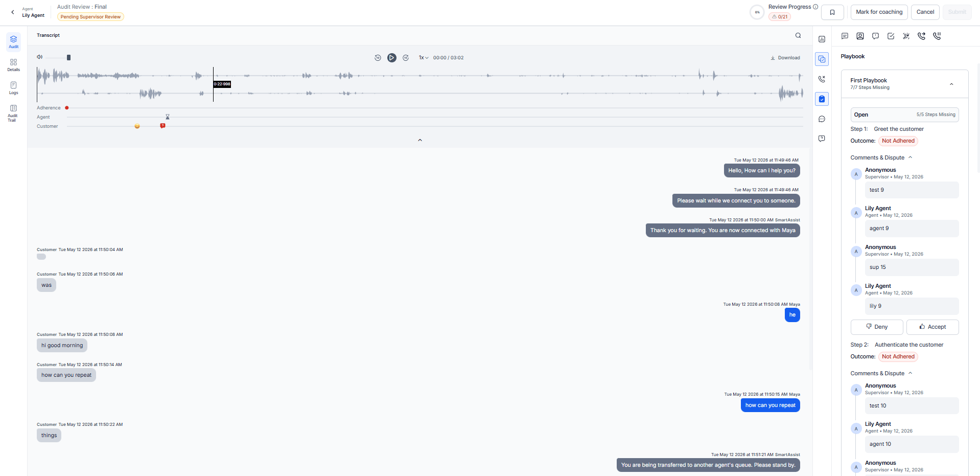Open the checklist copy panel icon

click(x=822, y=59)
